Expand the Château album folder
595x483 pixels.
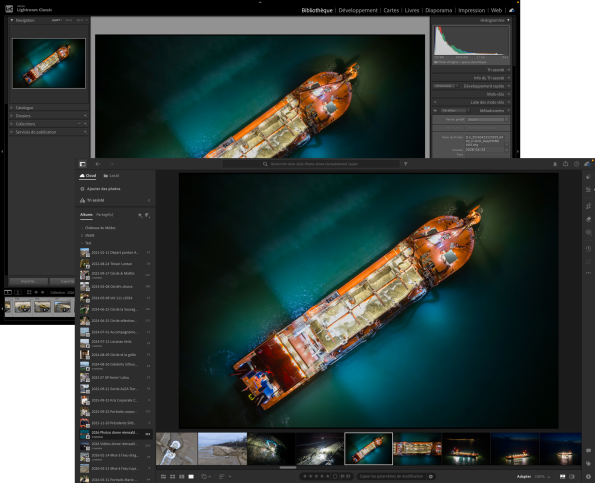(x=82, y=228)
